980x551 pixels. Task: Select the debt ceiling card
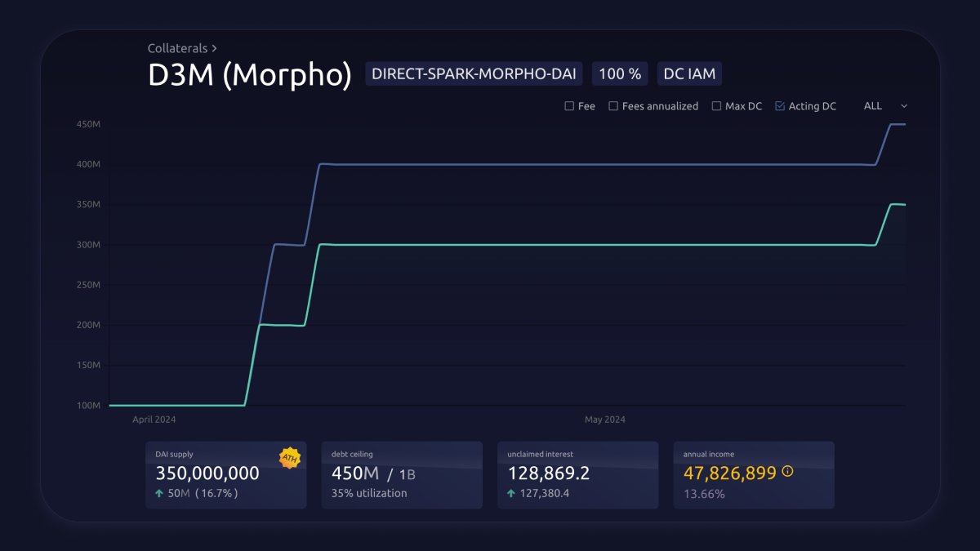tap(402, 475)
